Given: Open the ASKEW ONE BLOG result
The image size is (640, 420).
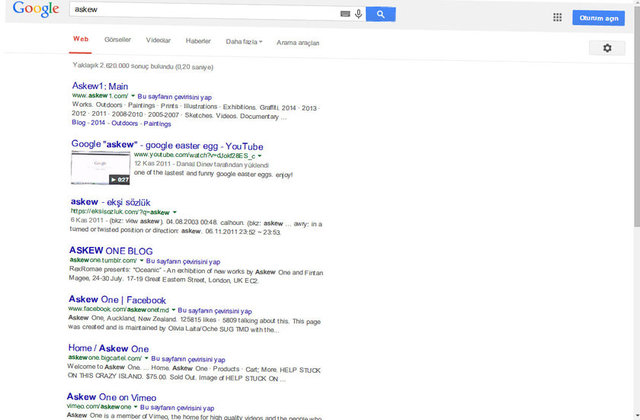Looking at the screenshot, I should 111,251.
